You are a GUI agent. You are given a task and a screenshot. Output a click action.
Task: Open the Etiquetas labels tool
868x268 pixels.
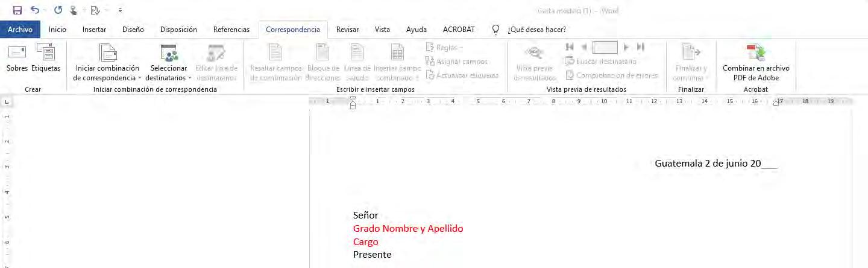[46, 59]
